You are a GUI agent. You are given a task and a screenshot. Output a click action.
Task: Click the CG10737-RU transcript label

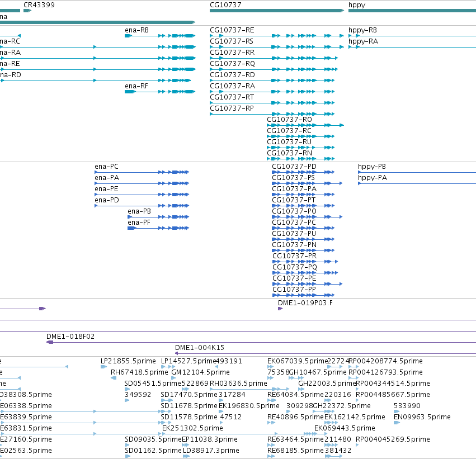pos(289,141)
